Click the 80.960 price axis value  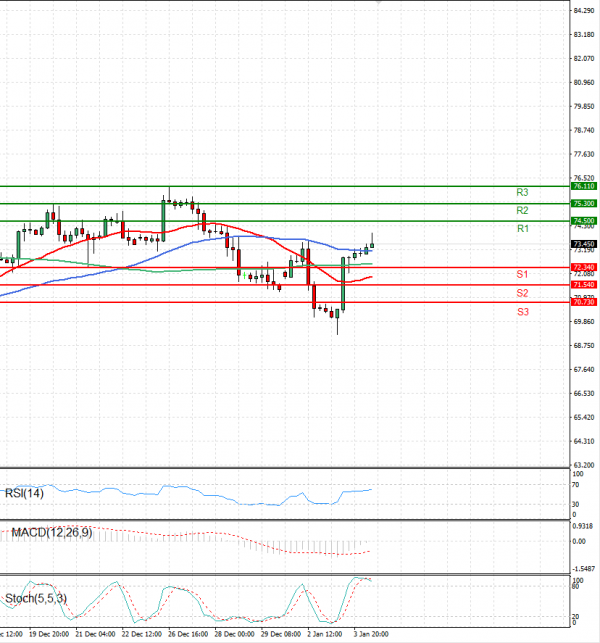[x=584, y=82]
